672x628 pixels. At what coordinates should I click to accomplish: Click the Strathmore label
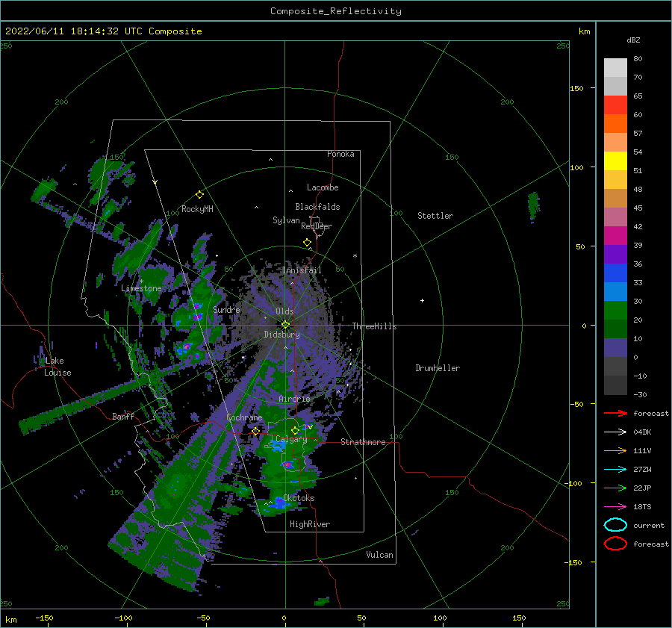pos(363,442)
